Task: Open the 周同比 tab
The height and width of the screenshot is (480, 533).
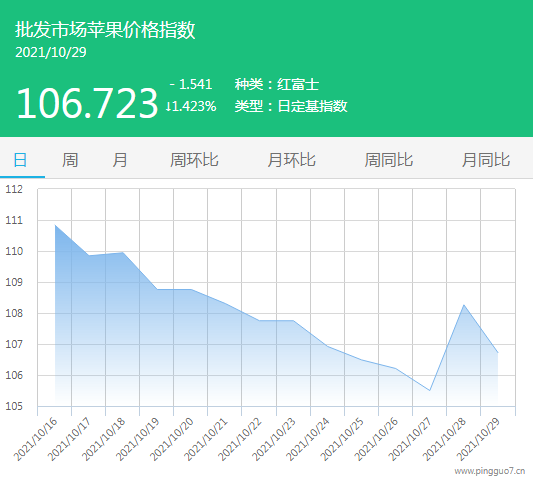Action: pyautogui.click(x=389, y=160)
